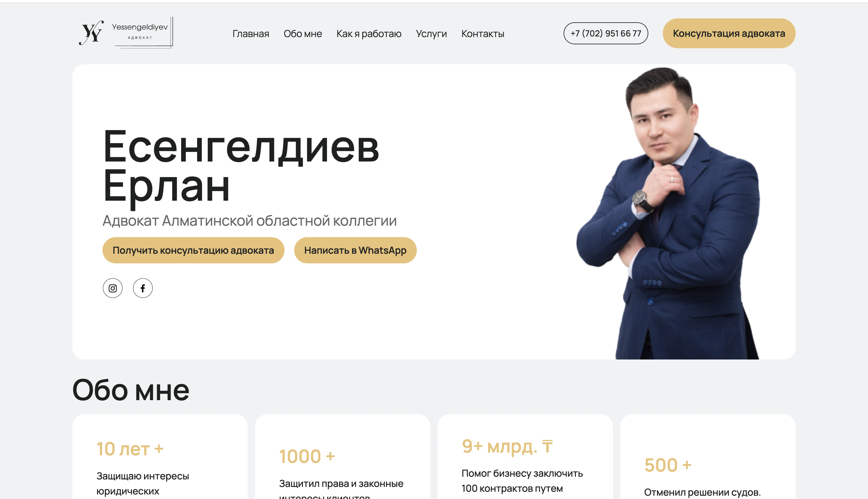Call the +7 (702) 951 66 77 number
This screenshot has width=868, height=499.
tap(605, 33)
